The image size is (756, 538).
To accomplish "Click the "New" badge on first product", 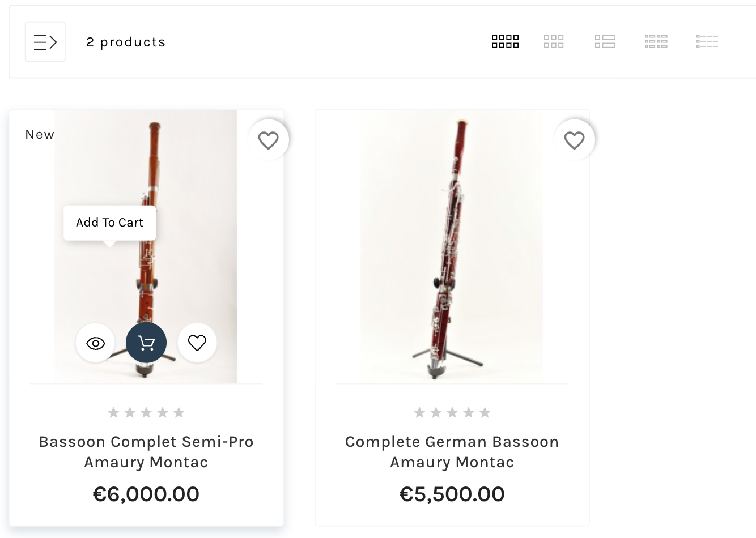I will point(40,135).
